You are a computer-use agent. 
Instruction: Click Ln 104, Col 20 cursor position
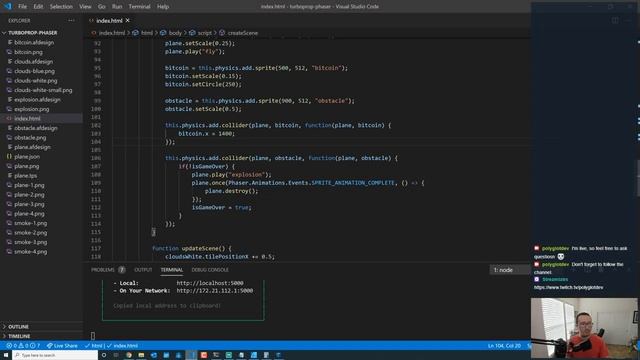504,346
